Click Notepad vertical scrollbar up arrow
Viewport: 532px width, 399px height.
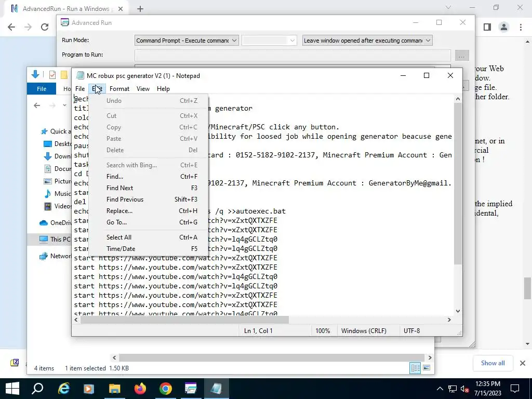[458, 99]
